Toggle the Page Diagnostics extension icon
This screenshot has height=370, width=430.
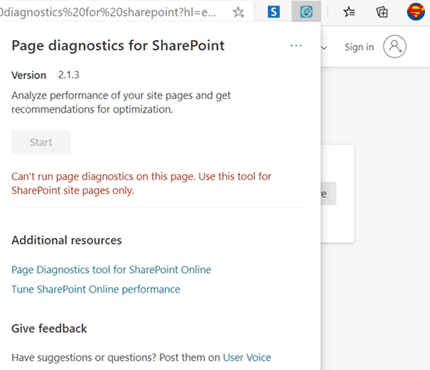(306, 12)
